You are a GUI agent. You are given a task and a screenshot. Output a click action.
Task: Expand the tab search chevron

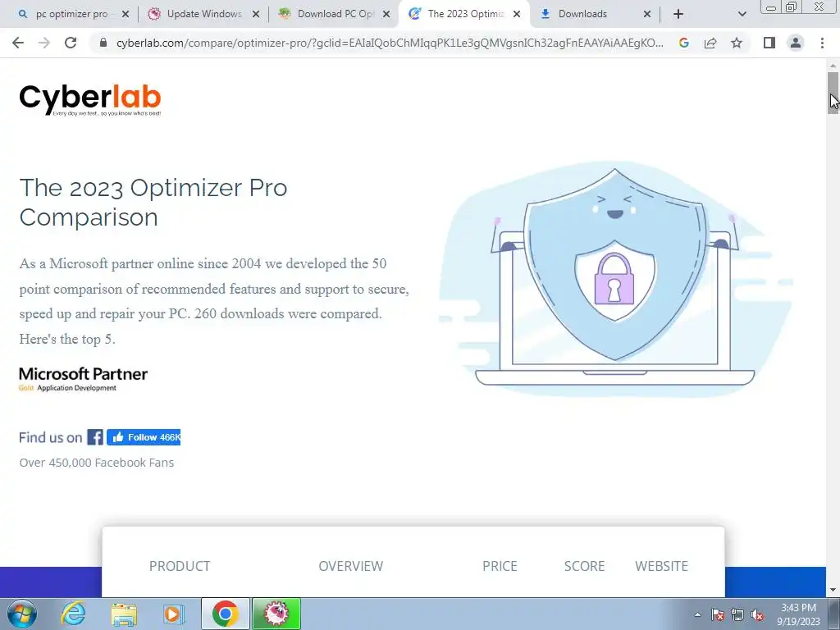tap(742, 14)
